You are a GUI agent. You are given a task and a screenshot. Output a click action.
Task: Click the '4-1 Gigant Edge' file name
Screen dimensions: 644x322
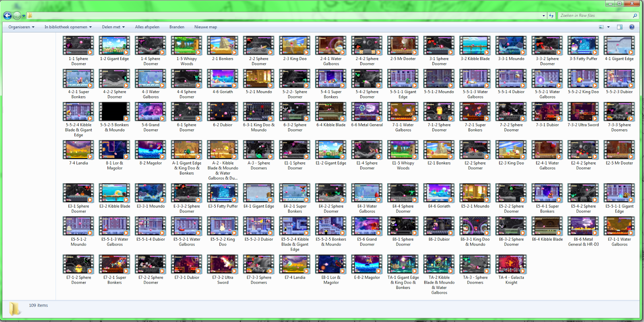[619, 59]
